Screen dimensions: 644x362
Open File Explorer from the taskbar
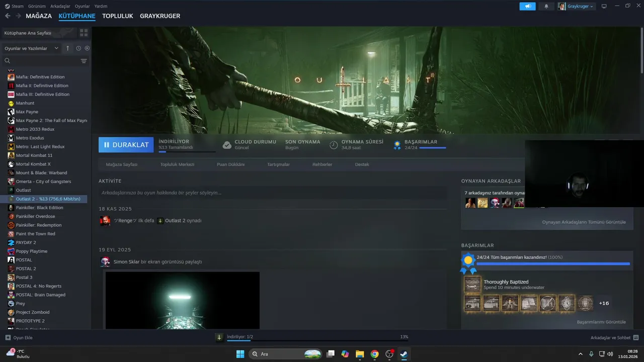[x=360, y=354]
